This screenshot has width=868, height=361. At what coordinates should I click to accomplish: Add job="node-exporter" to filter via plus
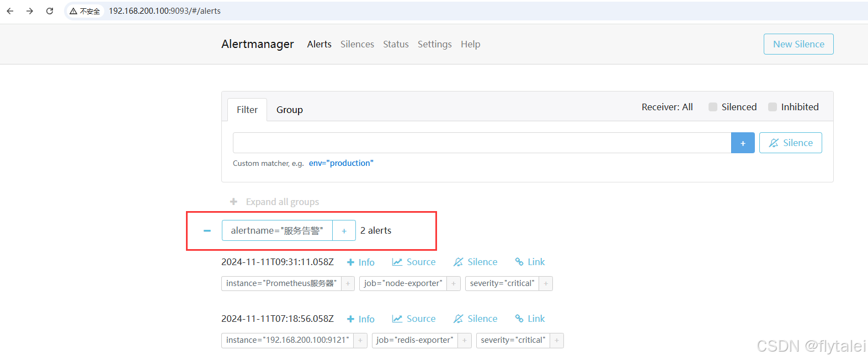454,283
